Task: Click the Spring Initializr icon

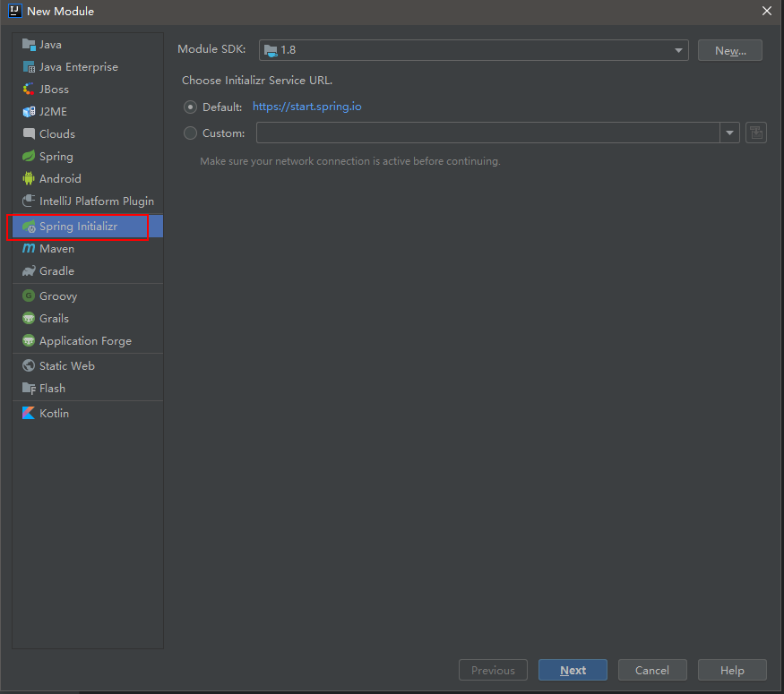Action: click(29, 227)
